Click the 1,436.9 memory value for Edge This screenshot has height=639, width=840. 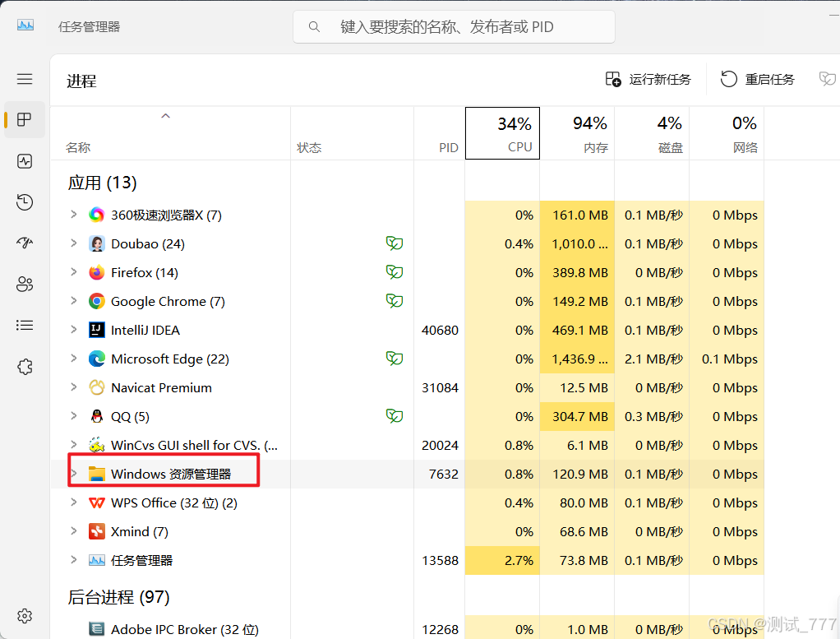tap(580, 359)
